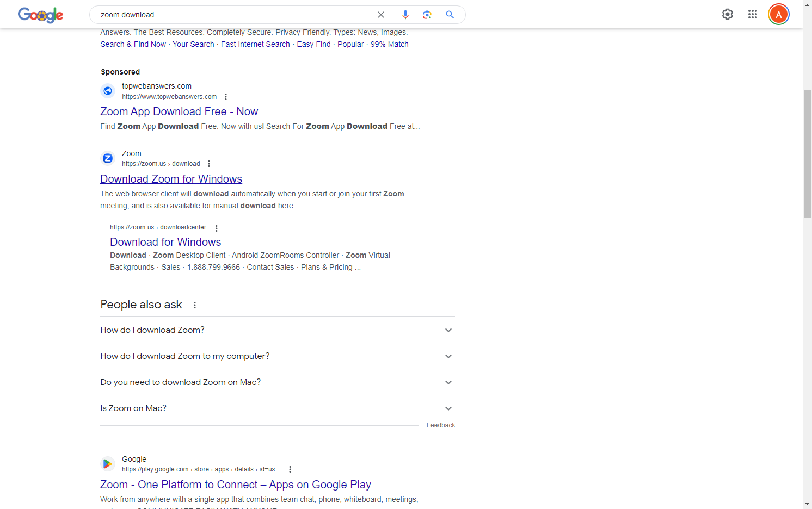The height and width of the screenshot is (509, 812).
Task: Click the "https://zoom.us › downloadcenter" URL text
Action: point(158,227)
